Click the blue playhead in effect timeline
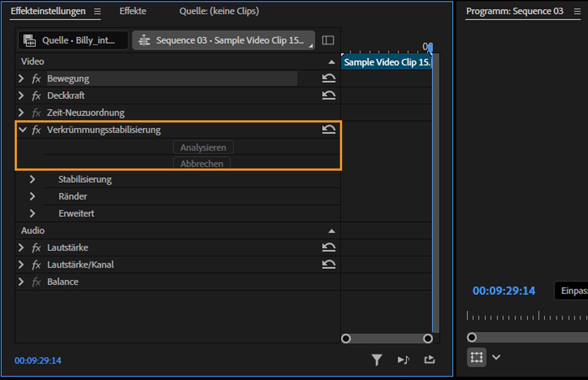The image size is (588, 380). (431, 48)
